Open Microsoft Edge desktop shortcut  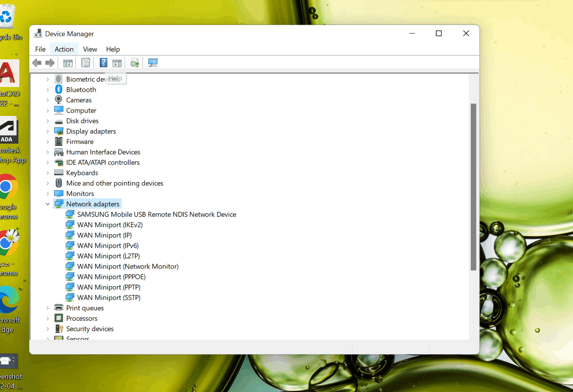coord(9,309)
